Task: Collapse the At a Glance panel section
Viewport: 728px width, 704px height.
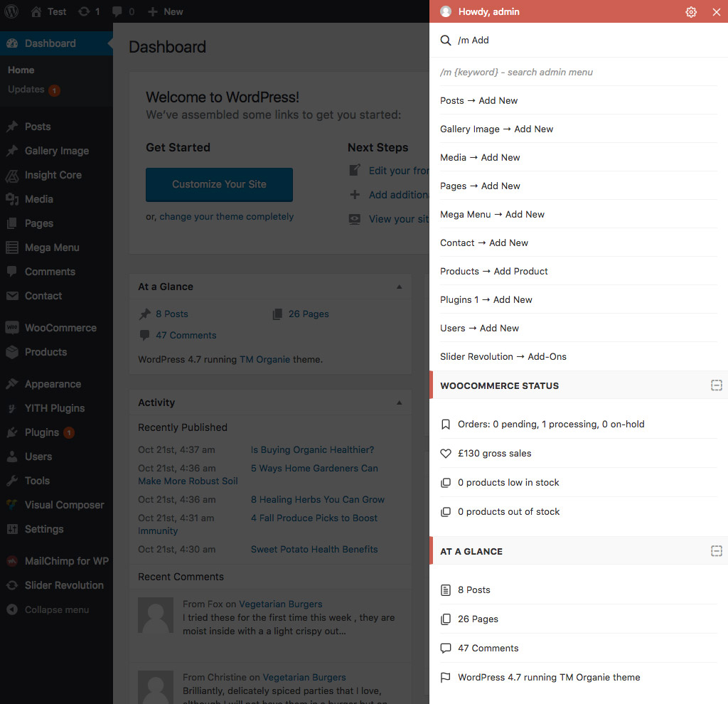Action: [717, 550]
